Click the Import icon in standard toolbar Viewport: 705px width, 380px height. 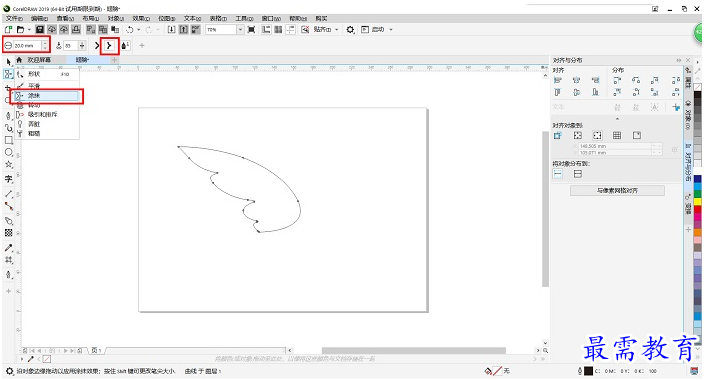pos(171,30)
